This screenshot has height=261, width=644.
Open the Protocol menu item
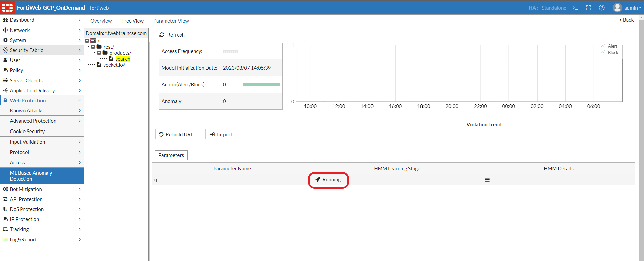(42, 152)
